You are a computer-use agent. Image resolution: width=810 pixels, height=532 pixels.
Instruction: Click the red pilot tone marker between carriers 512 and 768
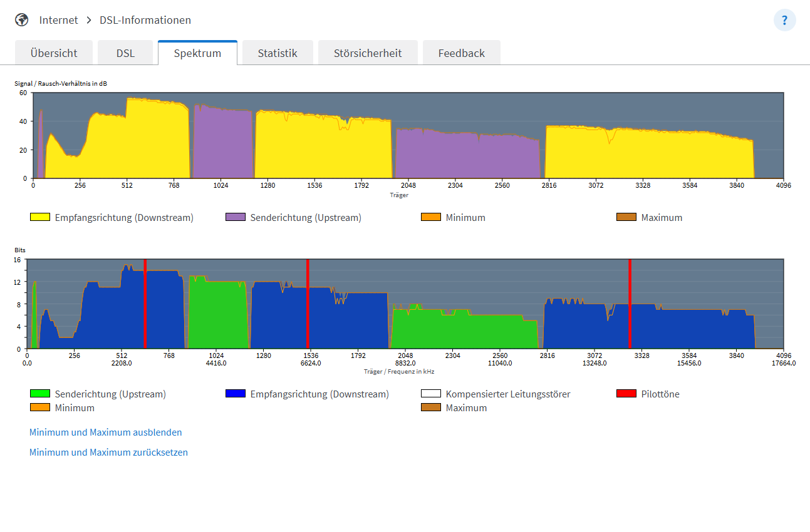click(145, 304)
